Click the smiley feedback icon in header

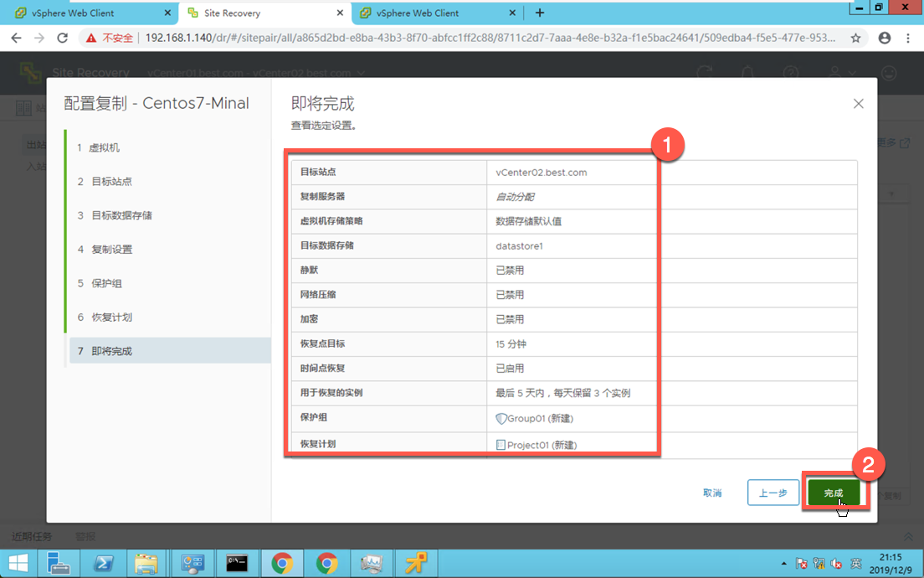889,73
